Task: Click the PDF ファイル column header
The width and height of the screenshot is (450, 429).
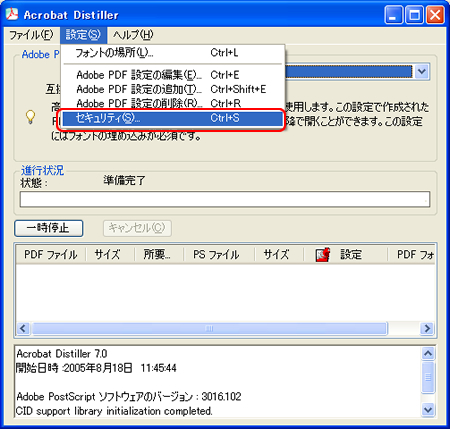Action: coord(51,255)
